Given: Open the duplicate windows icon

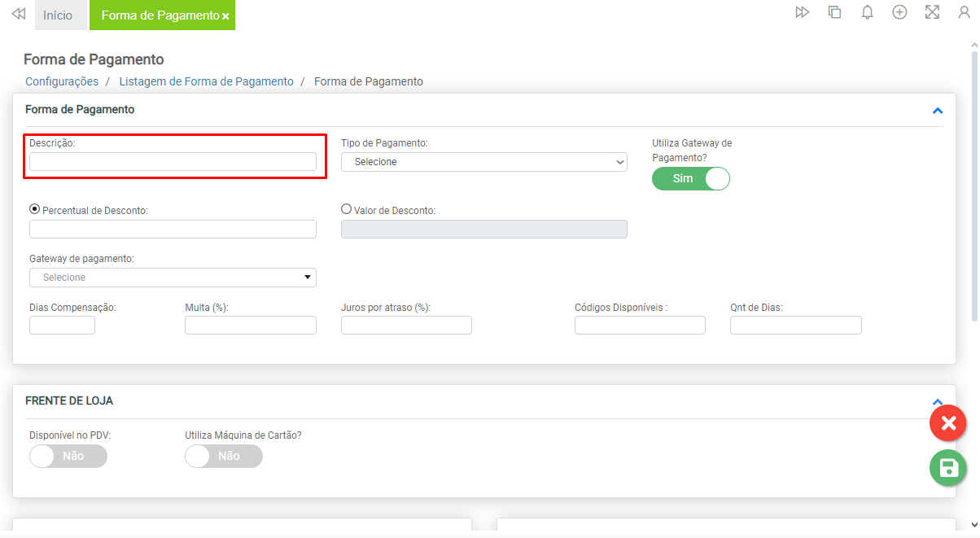Looking at the screenshot, I should pos(834,12).
